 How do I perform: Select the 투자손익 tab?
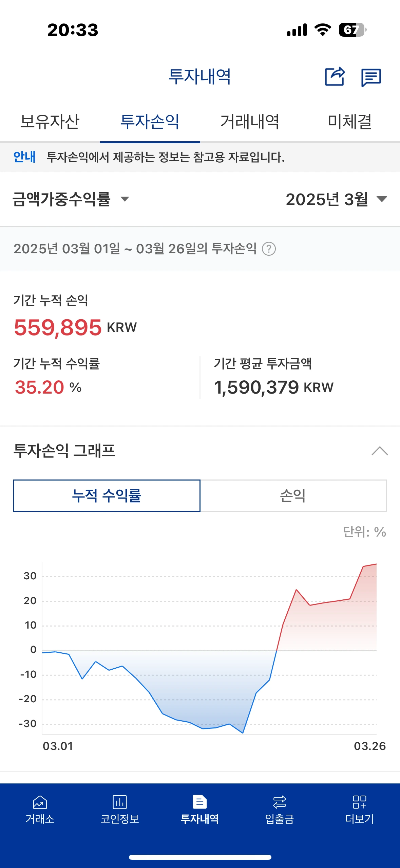150,122
